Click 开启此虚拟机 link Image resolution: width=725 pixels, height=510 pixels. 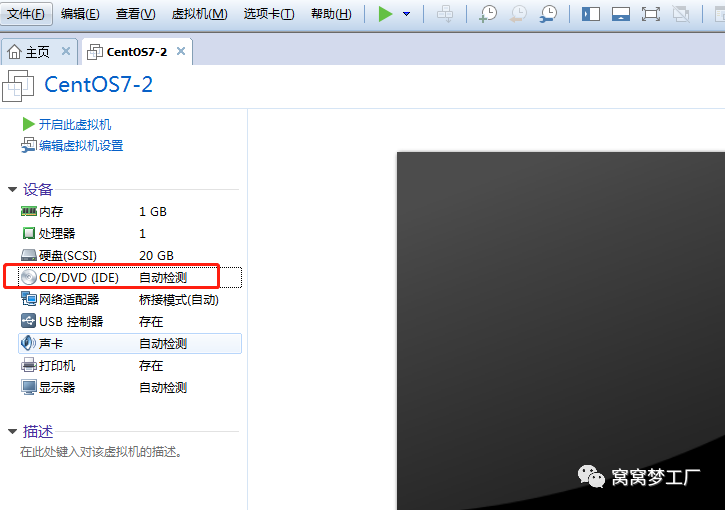point(75,124)
